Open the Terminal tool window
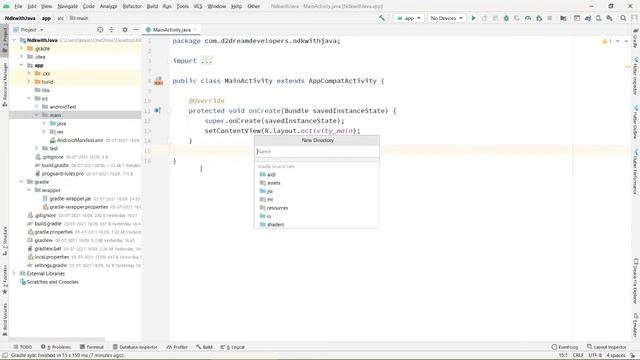640x360 pixels. click(x=92, y=347)
